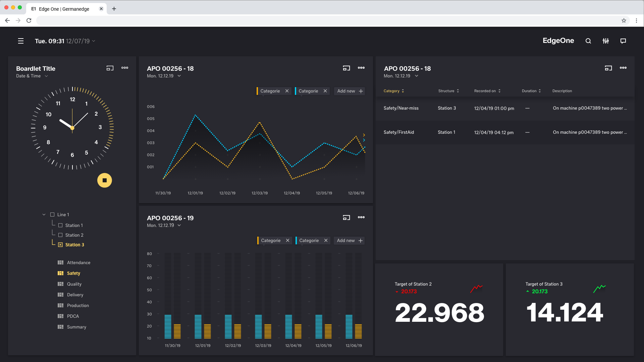Viewport: 644px width, 362px height.
Task: Uncheck the Station 3 checkbox
Action: (x=60, y=245)
